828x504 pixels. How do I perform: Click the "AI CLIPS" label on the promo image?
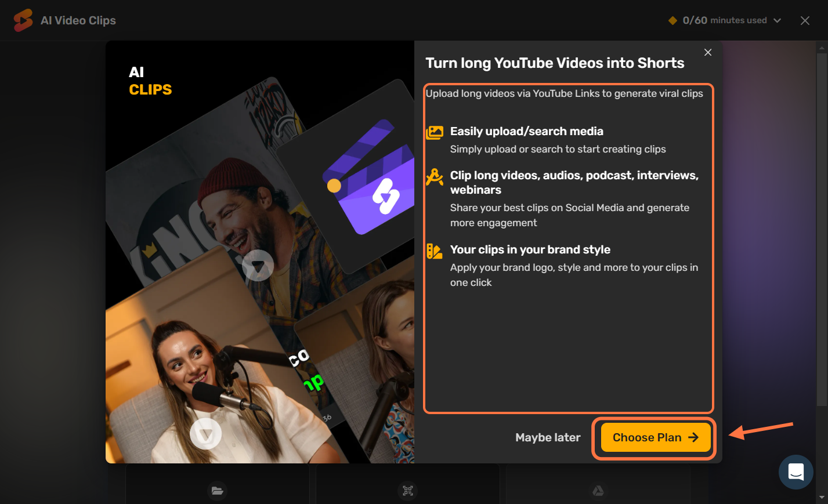click(x=150, y=81)
